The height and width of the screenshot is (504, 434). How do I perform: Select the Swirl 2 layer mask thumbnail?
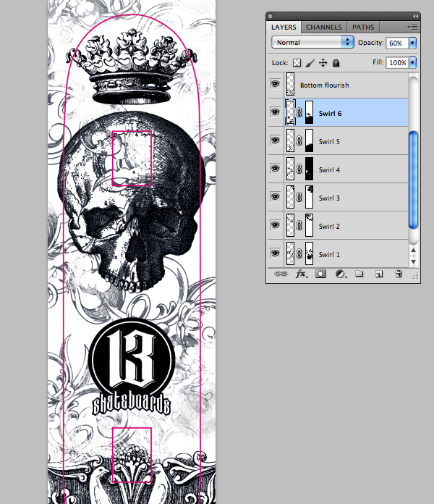(x=309, y=225)
